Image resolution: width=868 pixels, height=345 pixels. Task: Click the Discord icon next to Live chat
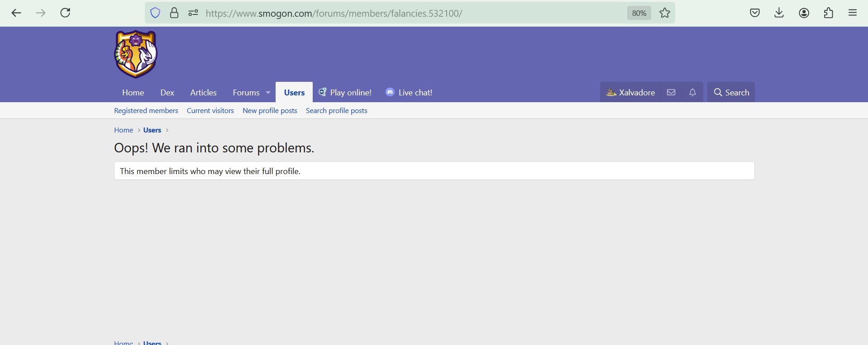coord(390,92)
